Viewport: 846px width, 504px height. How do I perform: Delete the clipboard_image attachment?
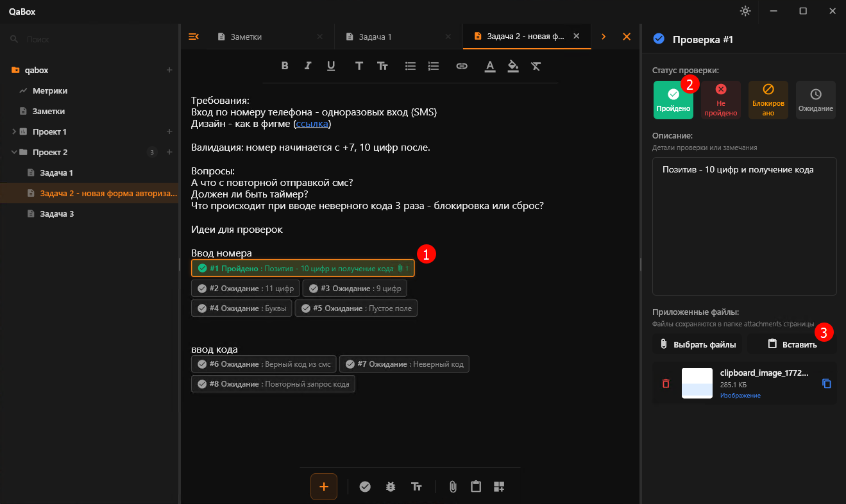[666, 383]
